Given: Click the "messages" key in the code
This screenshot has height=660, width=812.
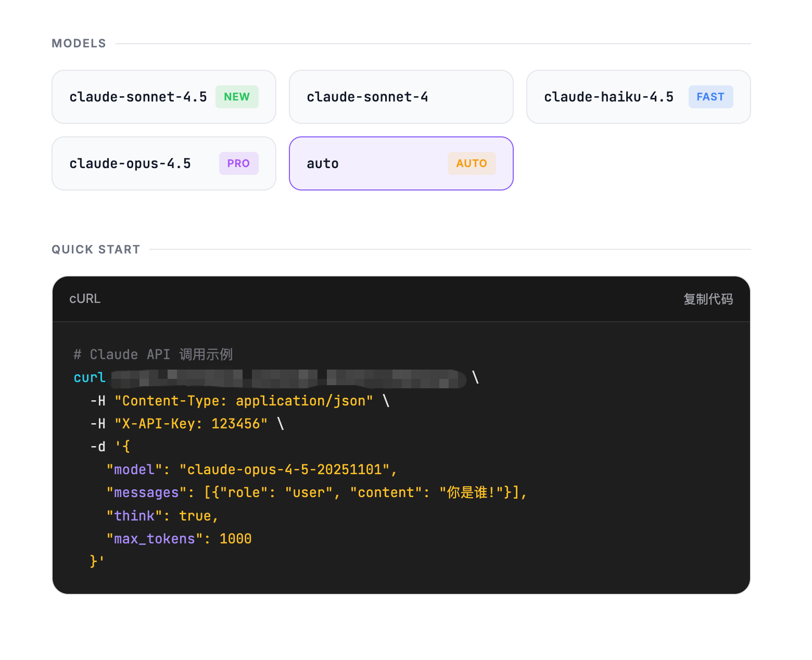Looking at the screenshot, I should click(146, 492).
